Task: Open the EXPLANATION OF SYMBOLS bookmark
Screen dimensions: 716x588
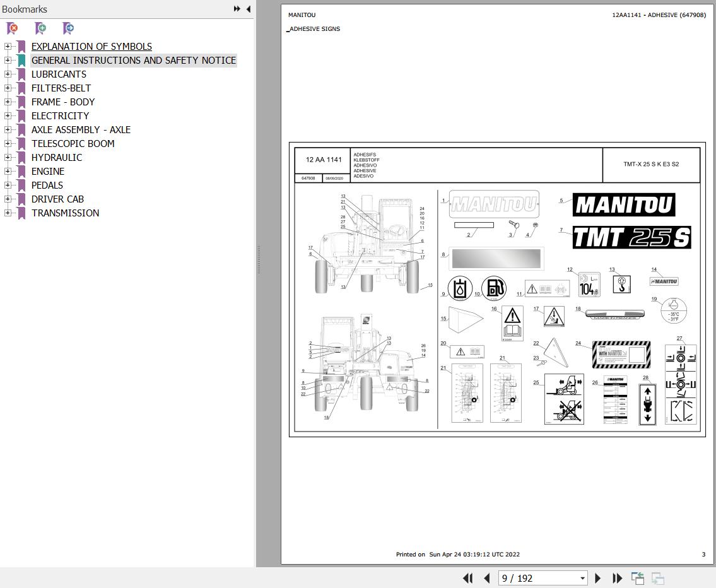Action: click(x=91, y=47)
